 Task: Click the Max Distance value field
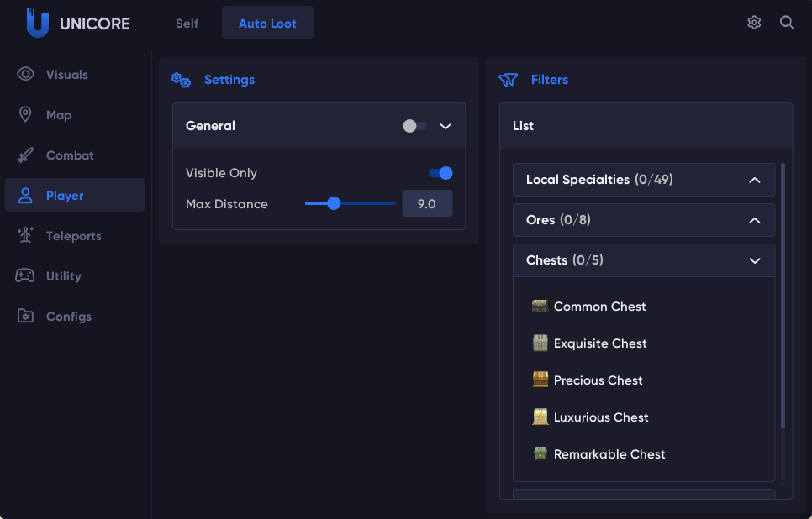pyautogui.click(x=427, y=203)
